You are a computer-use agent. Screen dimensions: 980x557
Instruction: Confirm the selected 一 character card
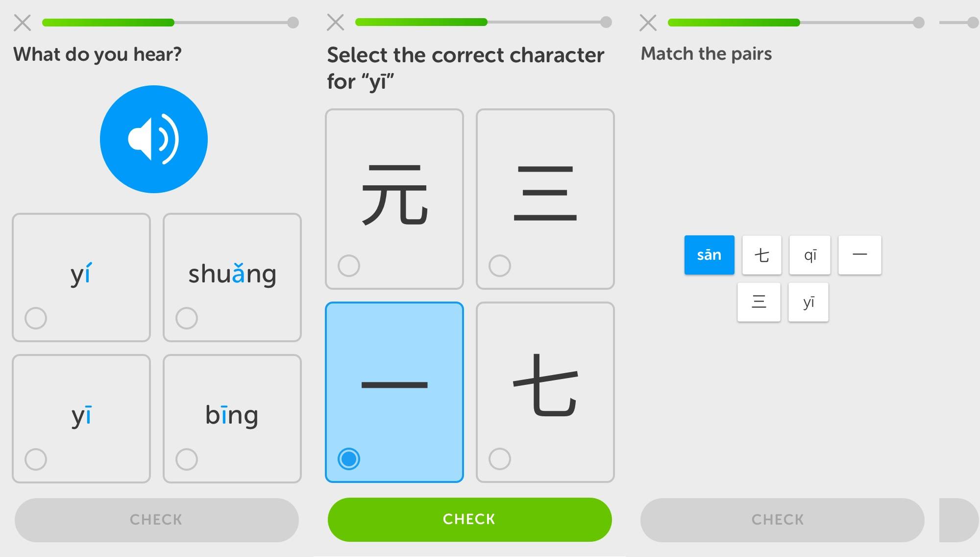click(x=394, y=390)
